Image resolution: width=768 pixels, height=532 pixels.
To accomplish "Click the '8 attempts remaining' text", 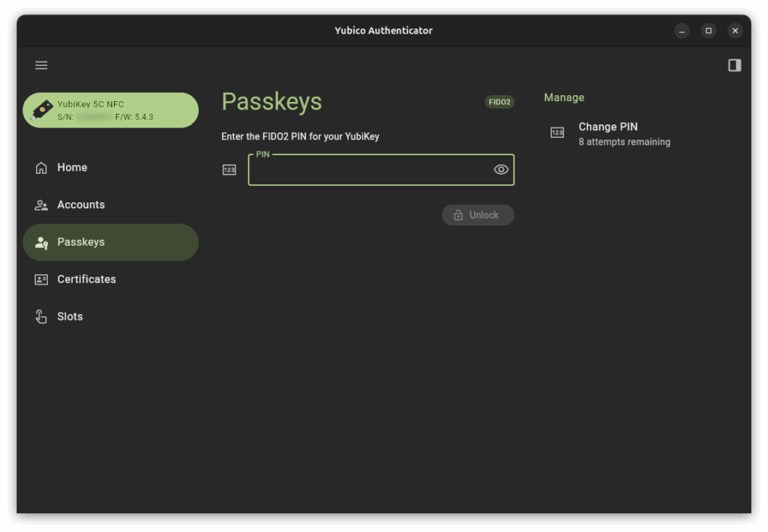I will point(624,142).
